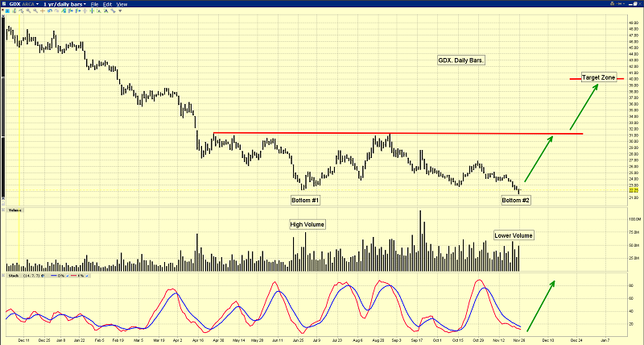Click the blue undo arrow icon
644x345 pixels.
pyautogui.click(x=50, y=10)
